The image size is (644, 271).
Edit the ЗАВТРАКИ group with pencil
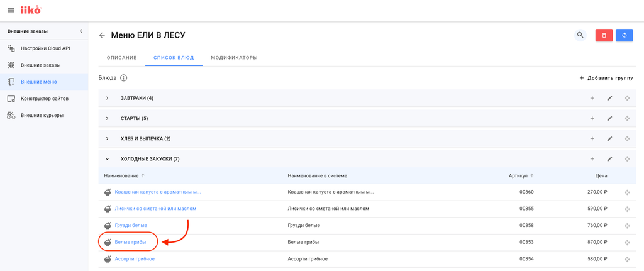[609, 98]
